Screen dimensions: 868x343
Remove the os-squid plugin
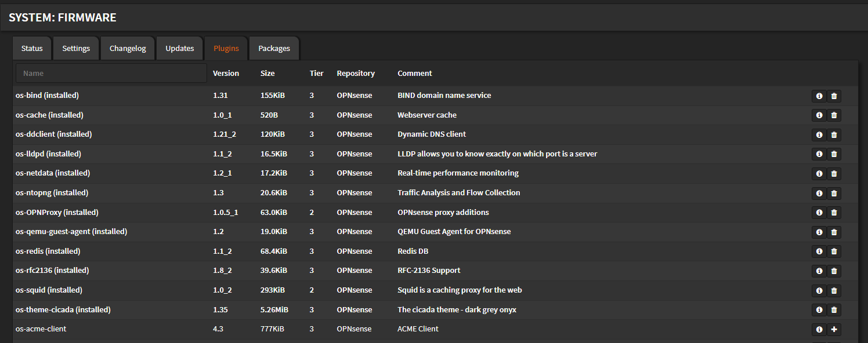tap(834, 291)
